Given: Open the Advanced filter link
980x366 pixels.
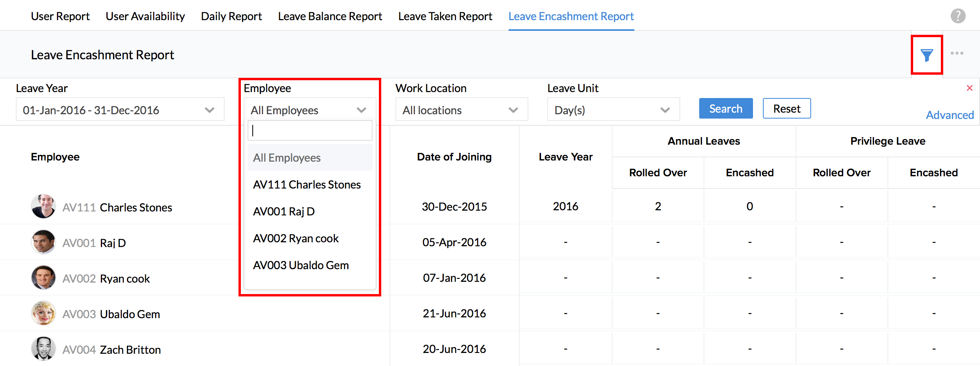Looking at the screenshot, I should point(950,115).
